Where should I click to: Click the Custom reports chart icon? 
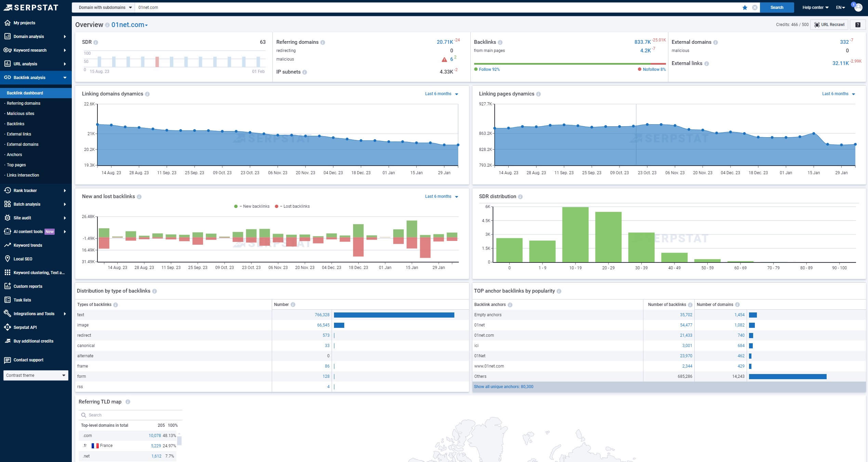click(x=7, y=286)
